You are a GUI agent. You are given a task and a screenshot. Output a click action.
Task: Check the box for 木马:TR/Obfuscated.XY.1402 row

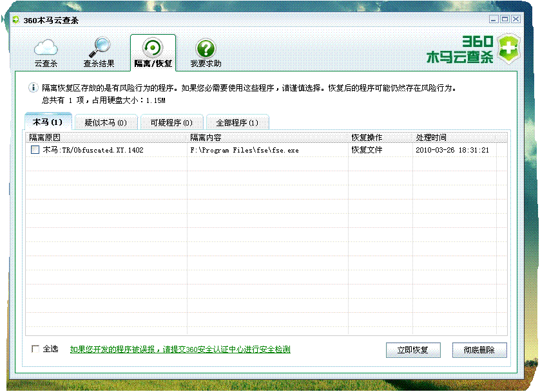click(x=35, y=149)
